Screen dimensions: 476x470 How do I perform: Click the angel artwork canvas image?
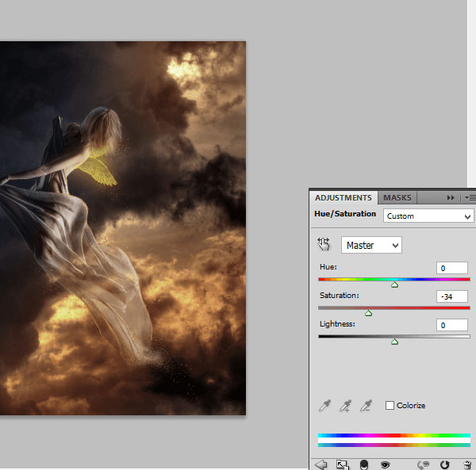(123, 228)
